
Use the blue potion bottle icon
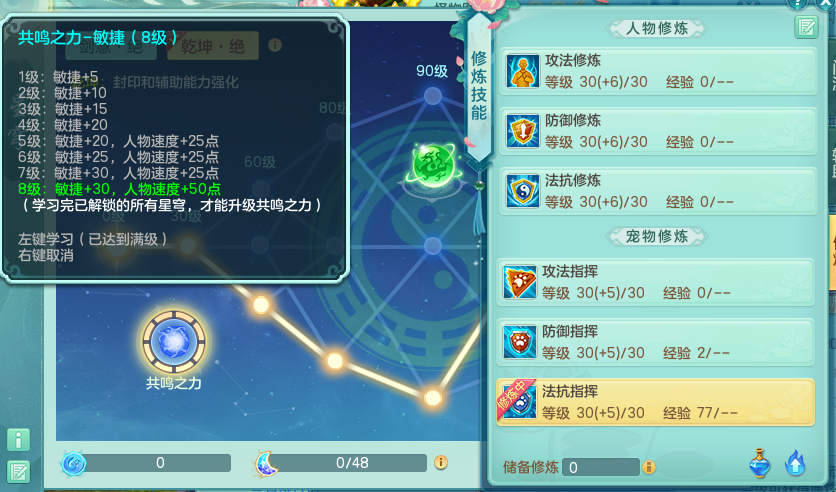(760, 463)
